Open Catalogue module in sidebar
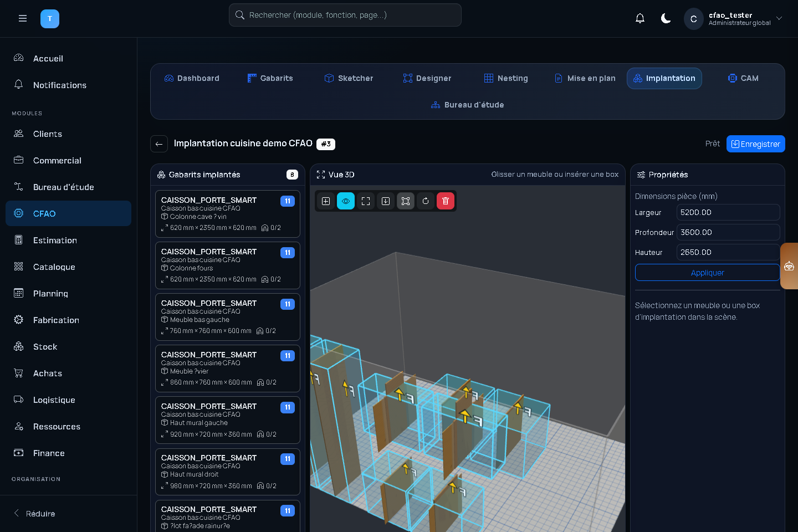This screenshot has height=532, width=798. [x=68, y=267]
